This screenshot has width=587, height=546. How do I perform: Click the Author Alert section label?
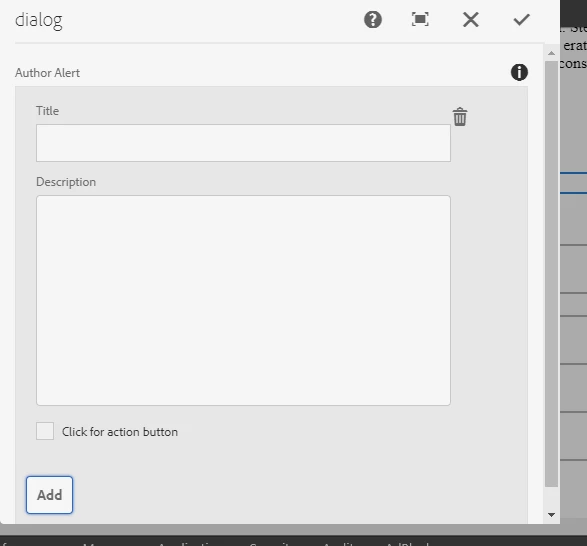click(x=48, y=73)
